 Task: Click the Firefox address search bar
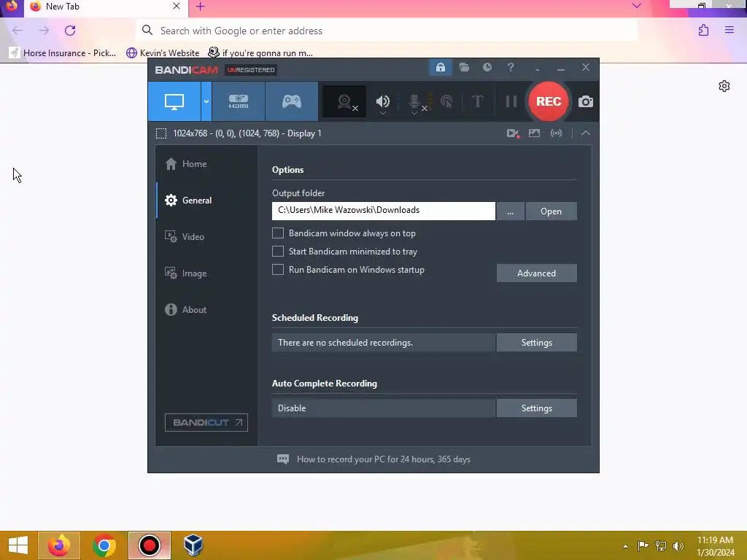387,31
